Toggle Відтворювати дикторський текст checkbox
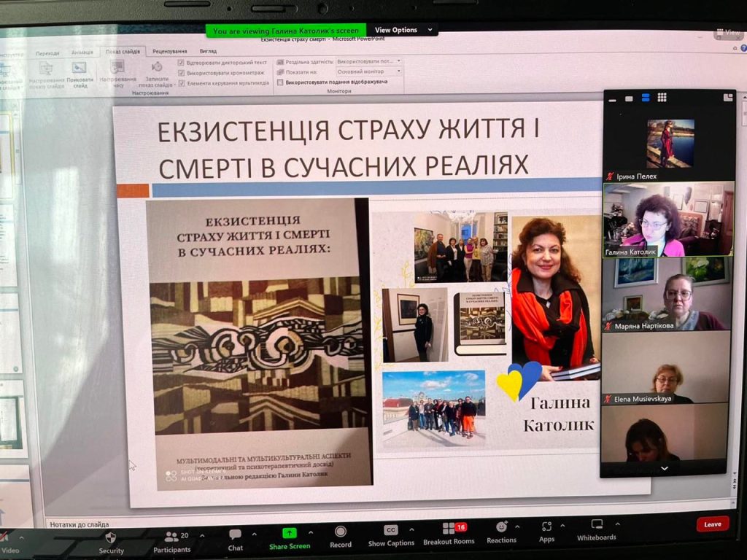The height and width of the screenshot is (560, 747). pos(181,63)
